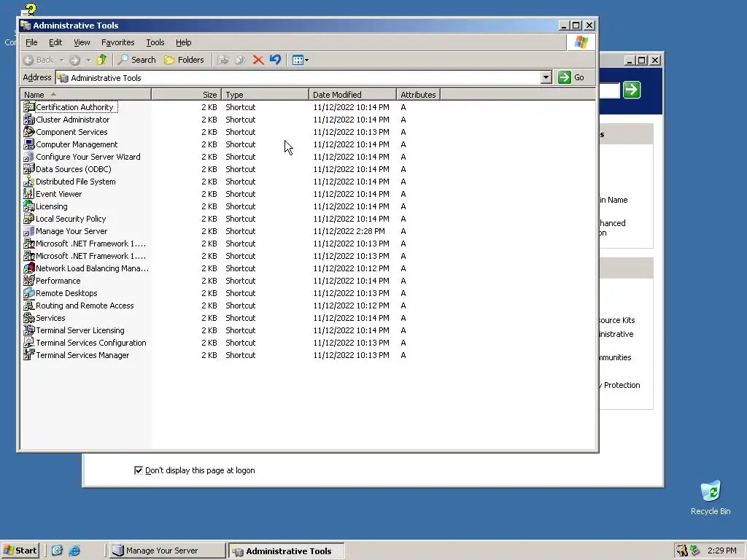Image resolution: width=747 pixels, height=560 pixels.
Task: Click the Forward toolbar button
Action: click(x=75, y=60)
